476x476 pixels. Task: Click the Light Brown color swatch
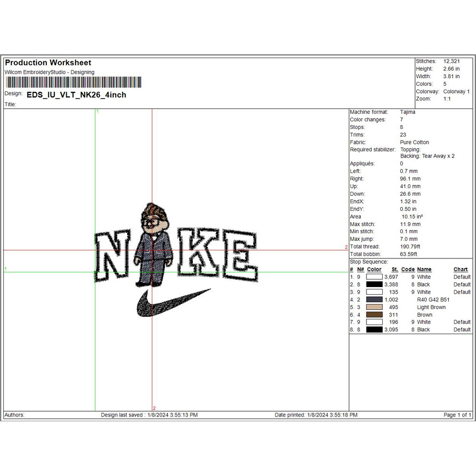(x=374, y=307)
